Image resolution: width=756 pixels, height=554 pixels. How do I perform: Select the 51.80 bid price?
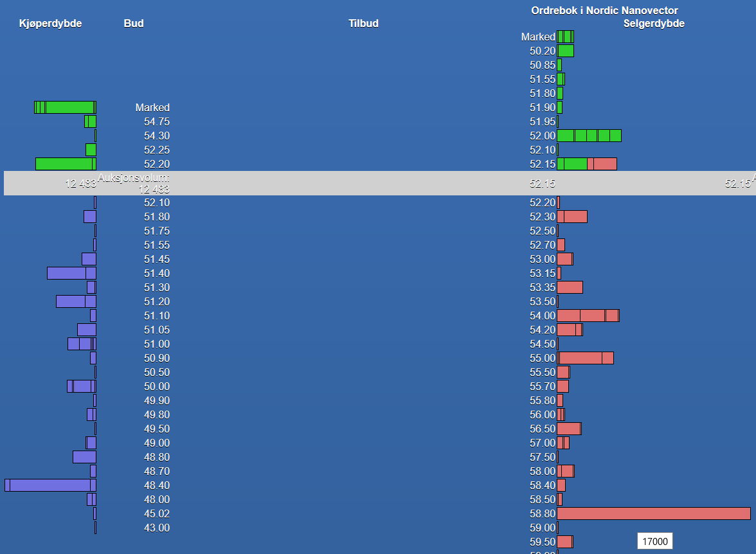(x=157, y=217)
